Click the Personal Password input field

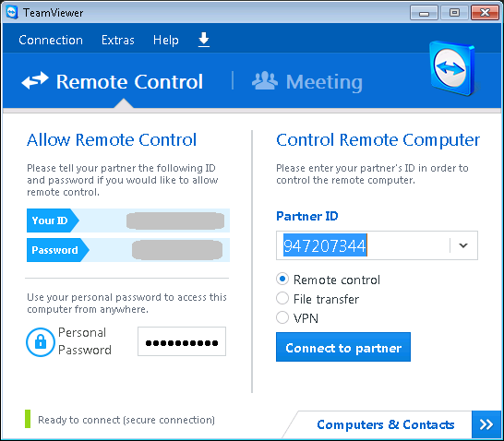[x=182, y=341]
